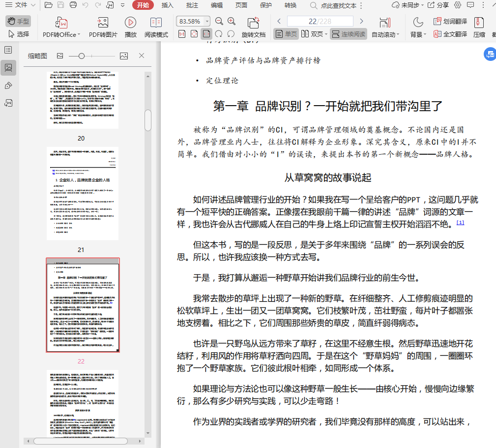This screenshot has width=496, height=448.
Task: Click the 分享 share button
Action: [438, 5]
